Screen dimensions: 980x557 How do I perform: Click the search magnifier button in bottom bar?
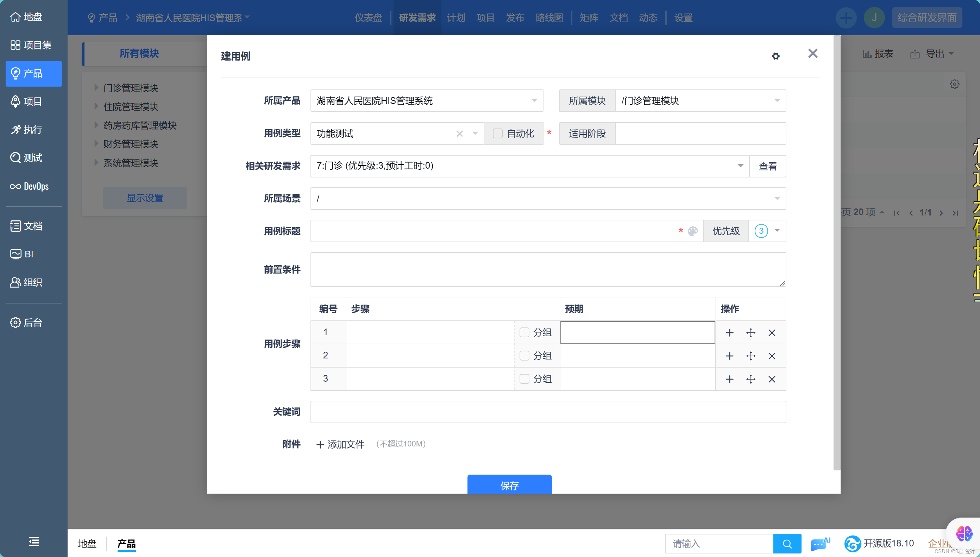tap(786, 544)
